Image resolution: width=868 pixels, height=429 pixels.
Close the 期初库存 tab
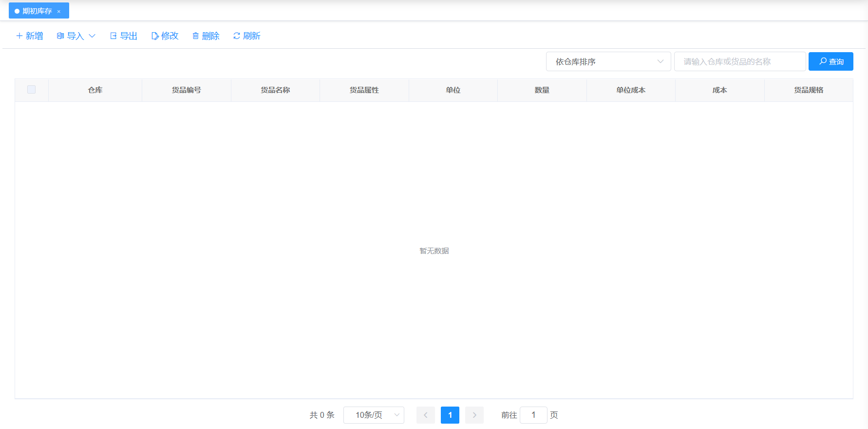pyautogui.click(x=59, y=11)
